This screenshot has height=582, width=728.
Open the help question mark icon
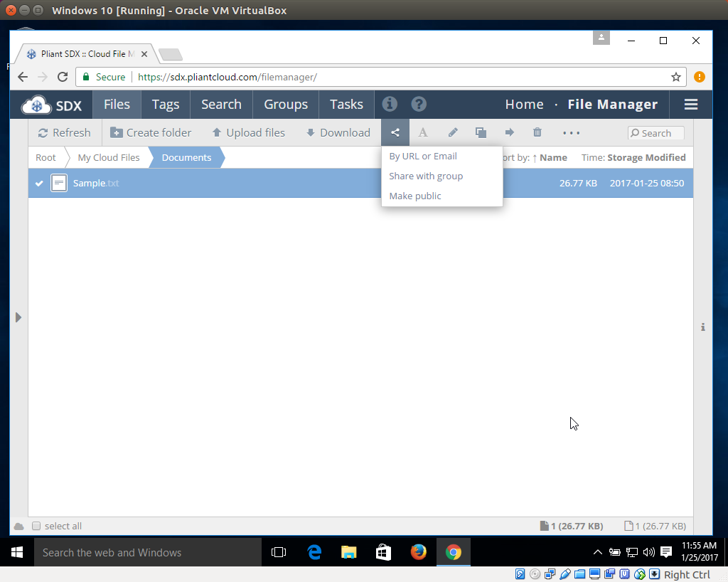[419, 104]
